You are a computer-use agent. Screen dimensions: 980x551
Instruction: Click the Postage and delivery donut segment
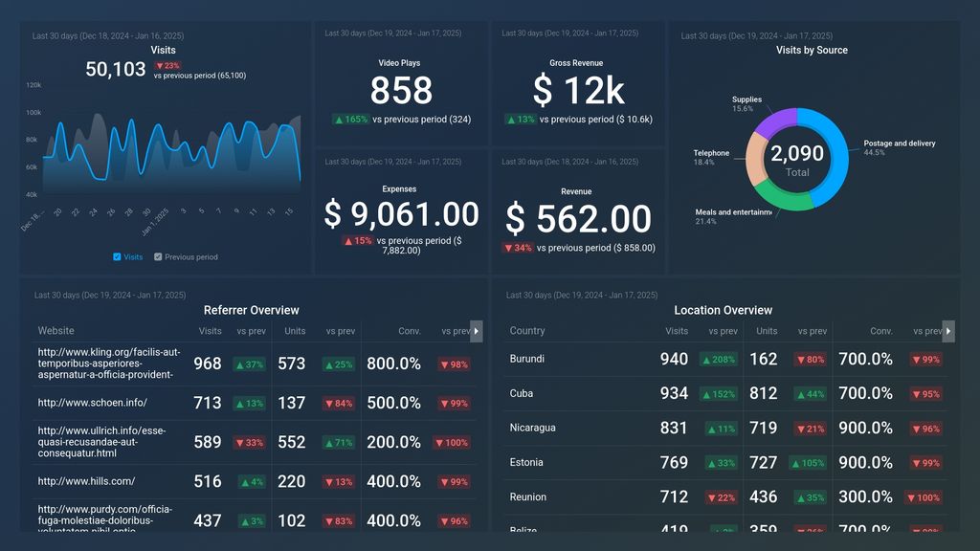pos(837,155)
